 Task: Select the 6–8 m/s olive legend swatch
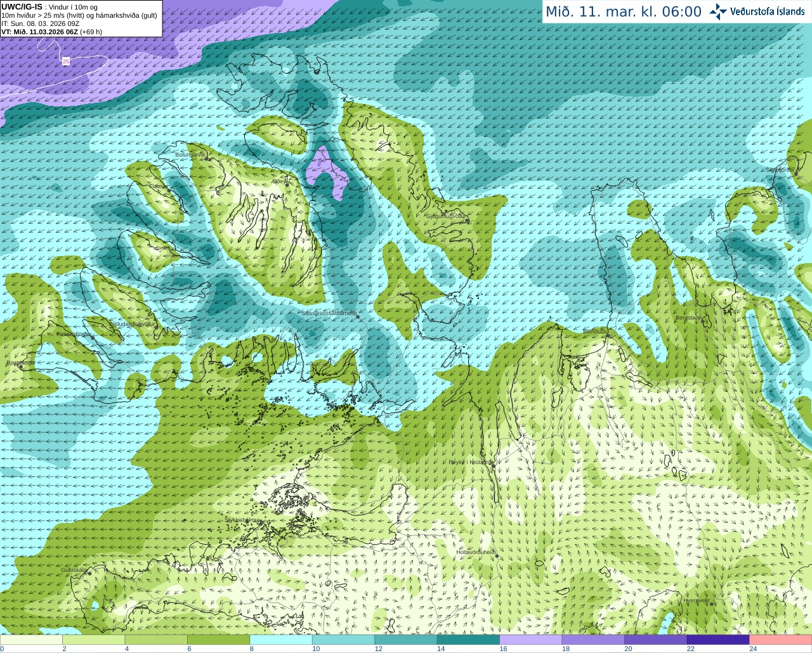(x=218, y=639)
